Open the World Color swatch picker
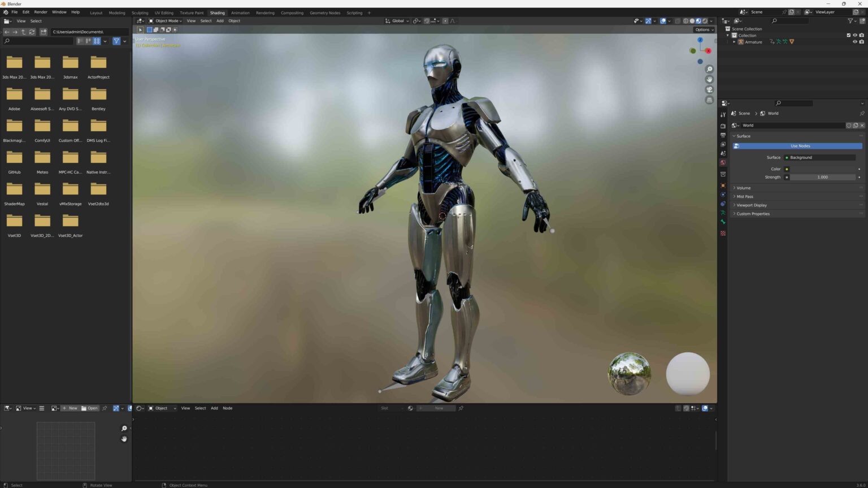The height and width of the screenshot is (488, 868). point(822,169)
